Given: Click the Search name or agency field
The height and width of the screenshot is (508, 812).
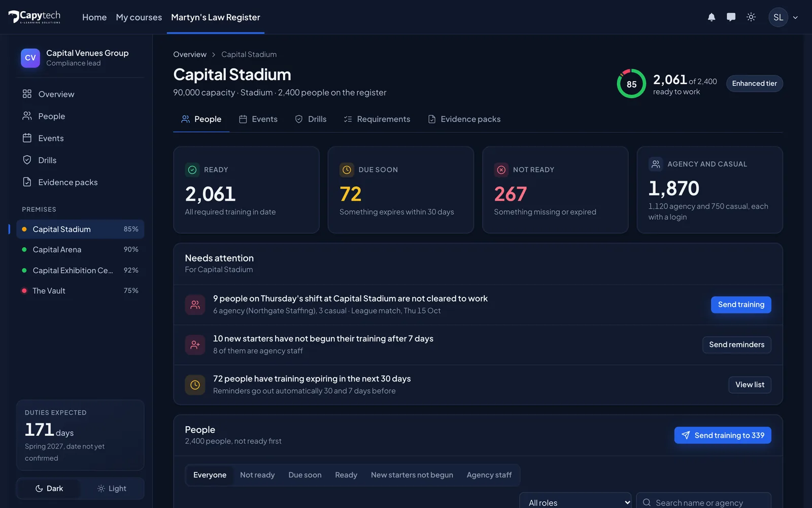Looking at the screenshot, I should [703, 502].
